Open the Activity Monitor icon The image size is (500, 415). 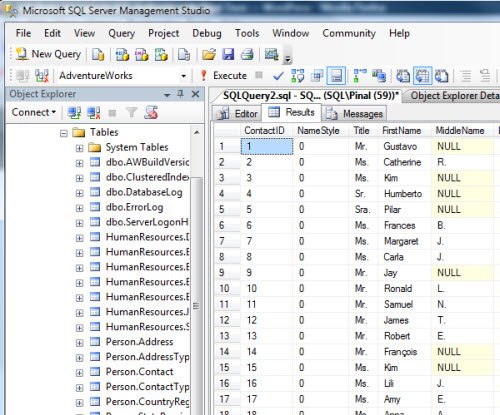point(271,54)
